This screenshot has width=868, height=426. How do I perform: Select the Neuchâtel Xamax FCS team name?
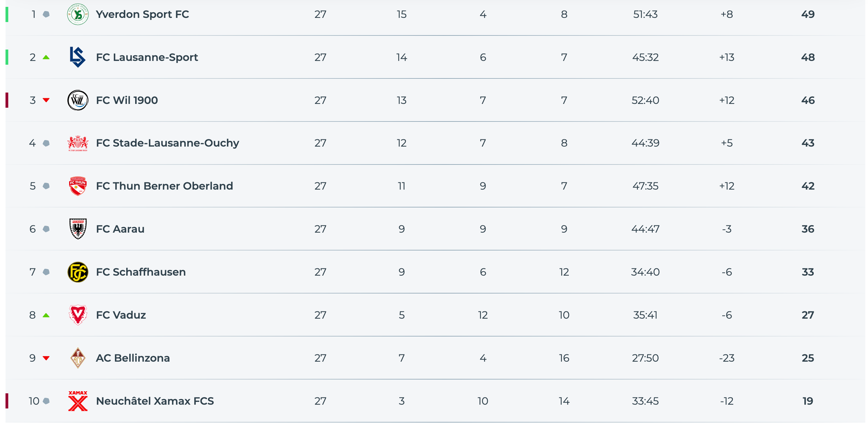pyautogui.click(x=155, y=401)
